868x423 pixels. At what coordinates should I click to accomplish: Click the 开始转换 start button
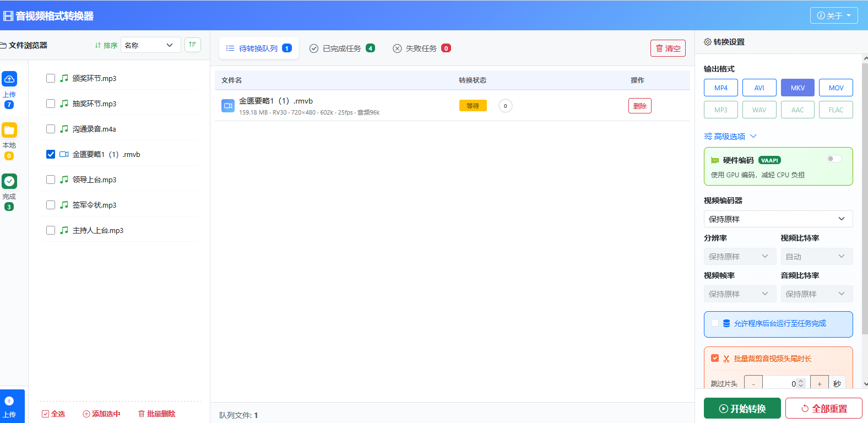[742, 408]
